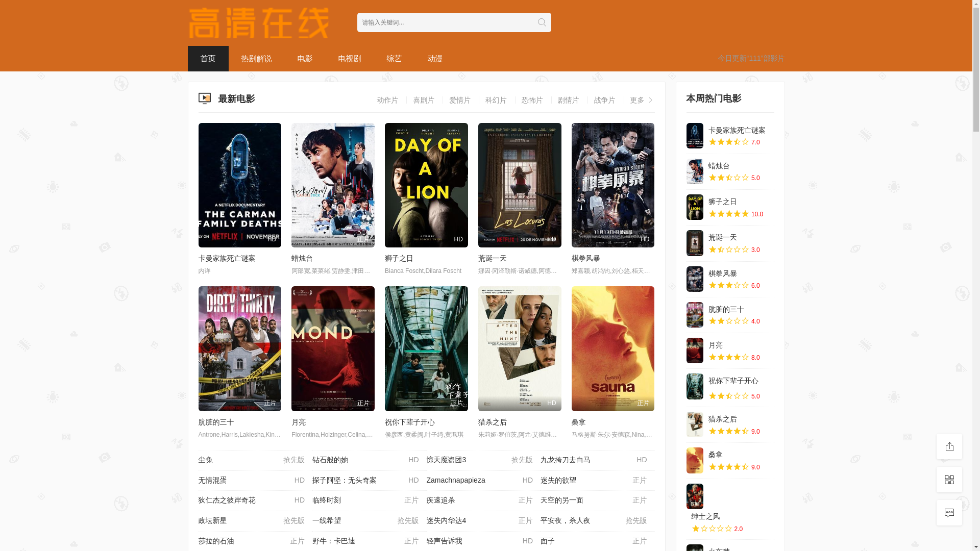
Task: Open the 首页 navigation tab
Action: pos(208,59)
